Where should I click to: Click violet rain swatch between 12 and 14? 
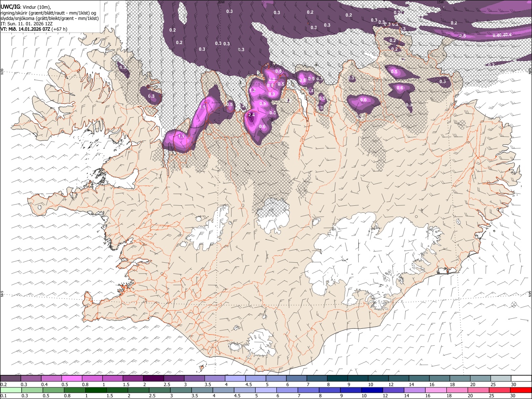[x=393, y=390]
